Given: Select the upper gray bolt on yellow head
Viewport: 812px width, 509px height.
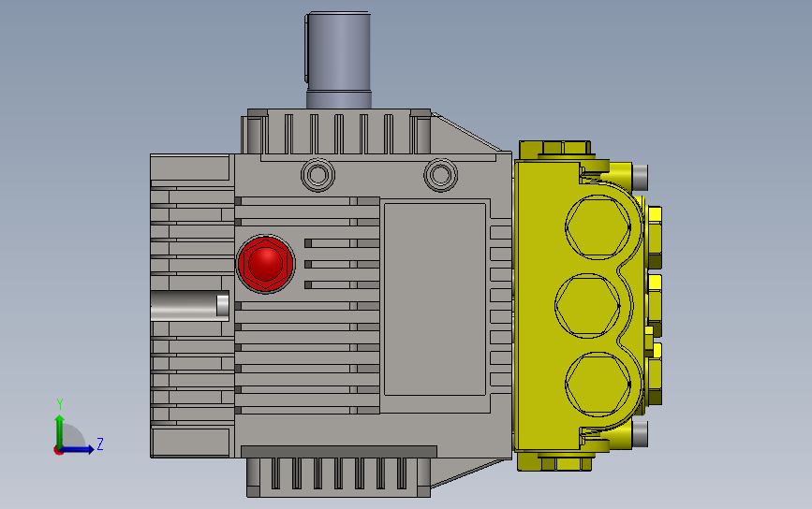Looking at the screenshot, I should (x=640, y=177).
